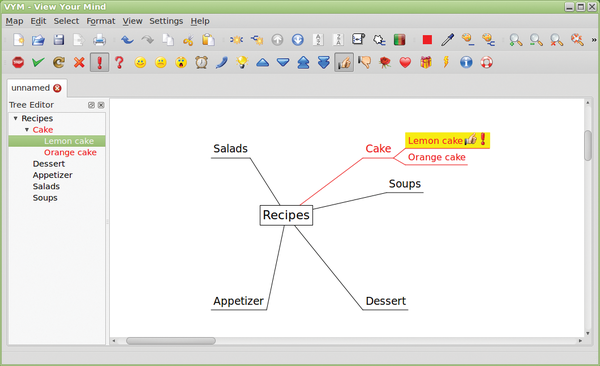Image resolution: width=600 pixels, height=366 pixels.
Task: Toggle the thumbs up flag
Action: (x=344, y=62)
